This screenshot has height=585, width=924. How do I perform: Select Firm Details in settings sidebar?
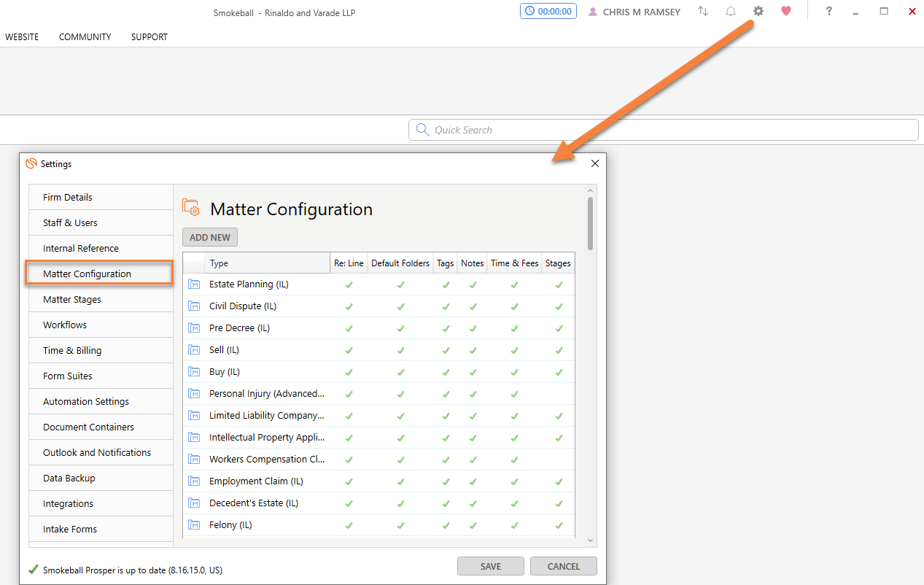[101, 198]
